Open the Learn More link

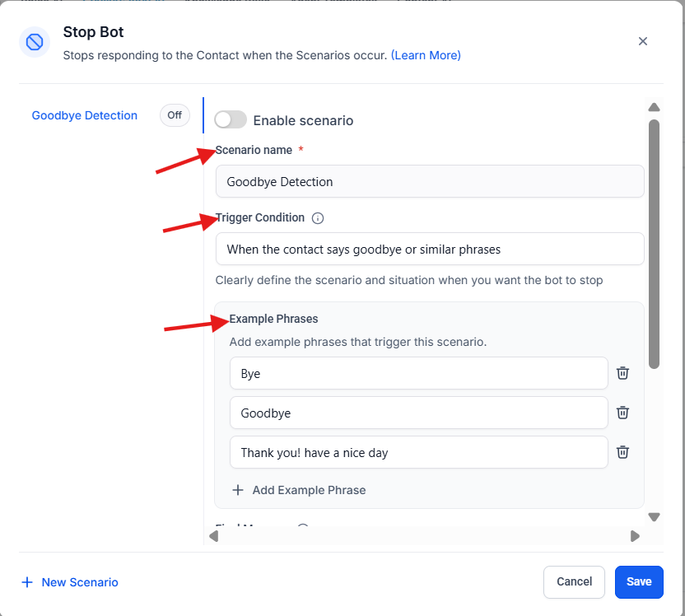(426, 55)
